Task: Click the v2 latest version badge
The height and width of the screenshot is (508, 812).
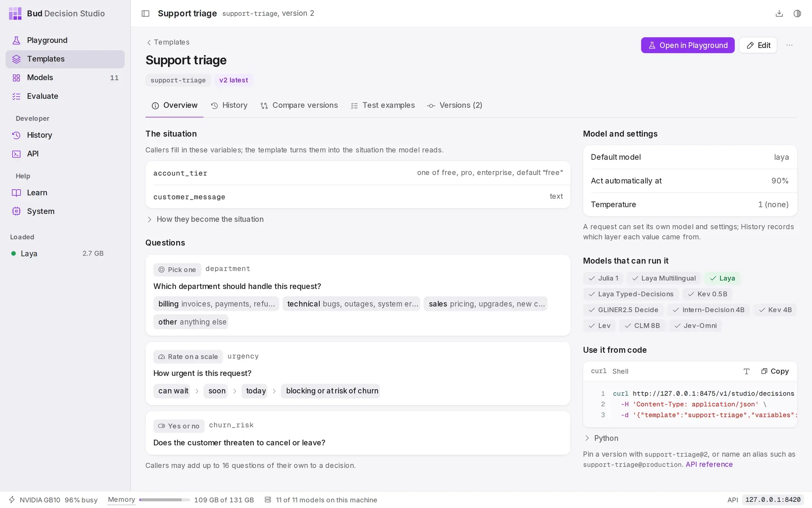Action: point(233,80)
